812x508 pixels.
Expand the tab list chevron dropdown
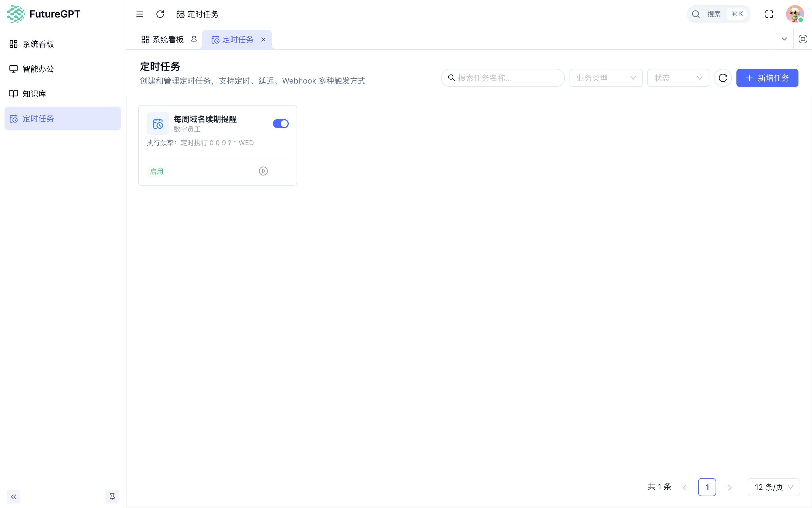(784, 39)
